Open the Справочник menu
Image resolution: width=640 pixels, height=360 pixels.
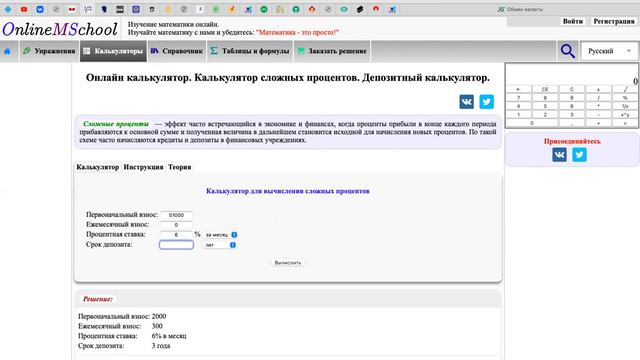pyautogui.click(x=177, y=51)
